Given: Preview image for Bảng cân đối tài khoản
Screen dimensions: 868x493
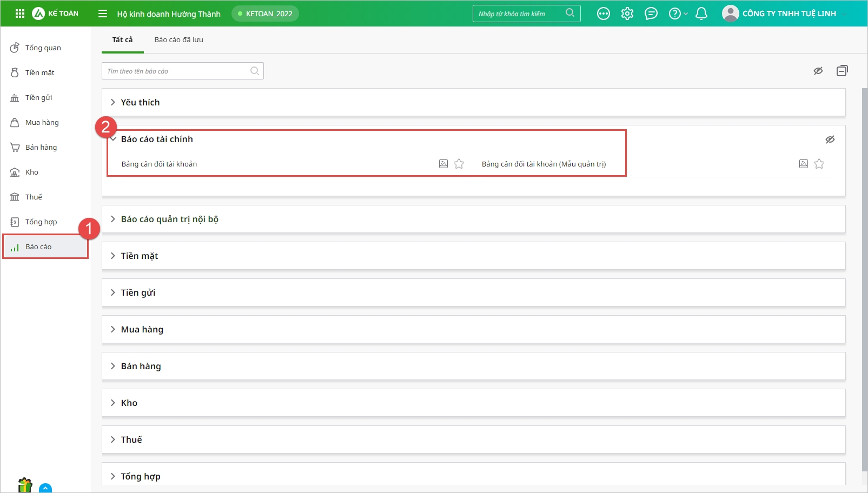Looking at the screenshot, I should (x=443, y=164).
